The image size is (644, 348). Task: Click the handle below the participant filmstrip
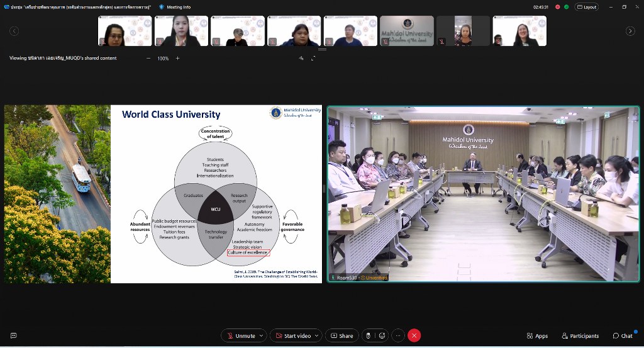tap(322, 49)
